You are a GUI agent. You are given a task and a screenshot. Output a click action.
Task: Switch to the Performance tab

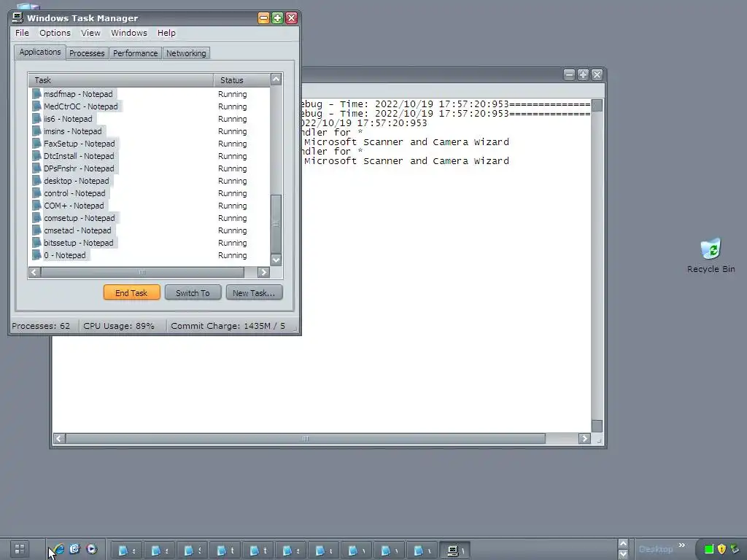[135, 53]
